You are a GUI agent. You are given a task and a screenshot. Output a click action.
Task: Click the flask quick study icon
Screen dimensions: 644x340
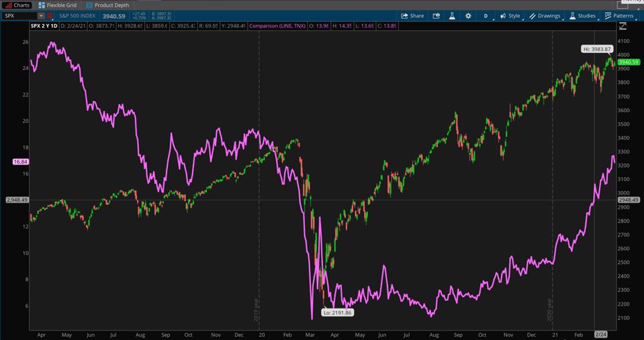452,15
